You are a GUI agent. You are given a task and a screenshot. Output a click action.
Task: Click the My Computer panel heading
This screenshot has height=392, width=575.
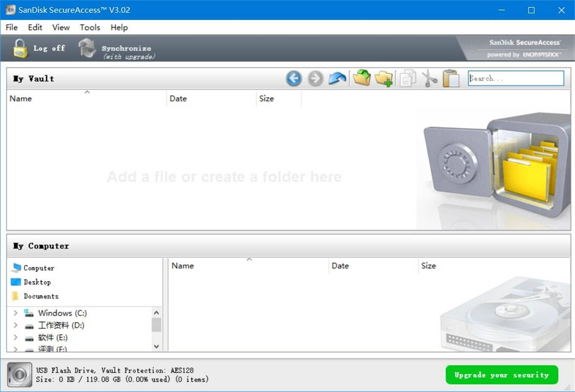[x=41, y=246]
